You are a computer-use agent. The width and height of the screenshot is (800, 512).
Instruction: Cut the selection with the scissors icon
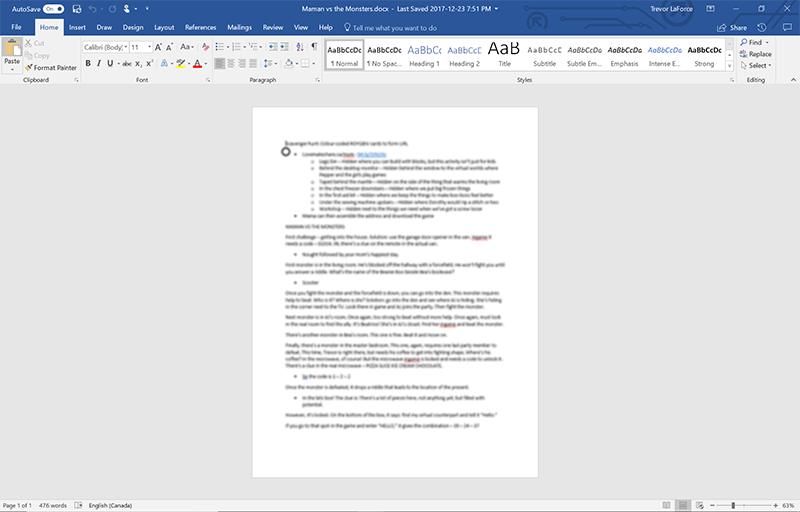[29, 43]
